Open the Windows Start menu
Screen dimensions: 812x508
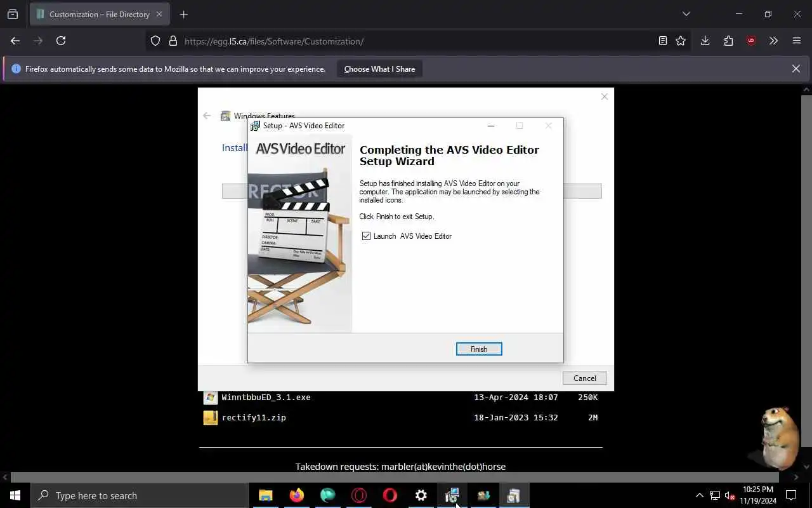[15, 495]
